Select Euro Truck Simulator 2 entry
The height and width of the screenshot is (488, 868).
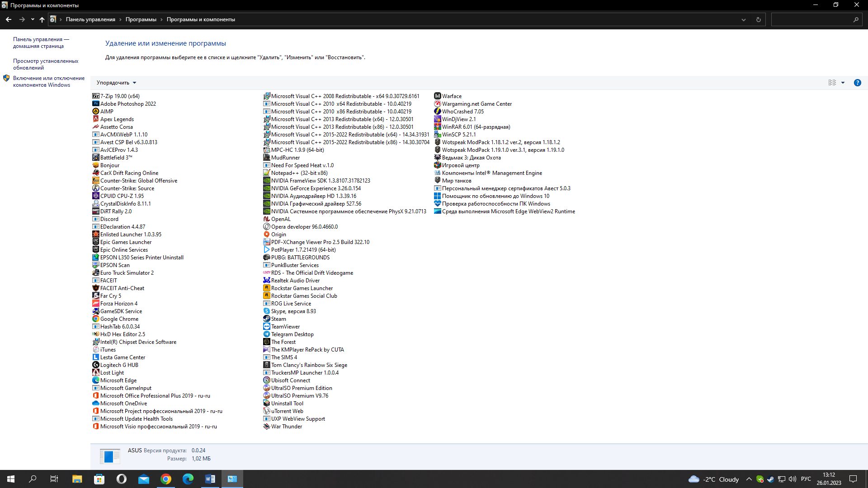pos(123,273)
